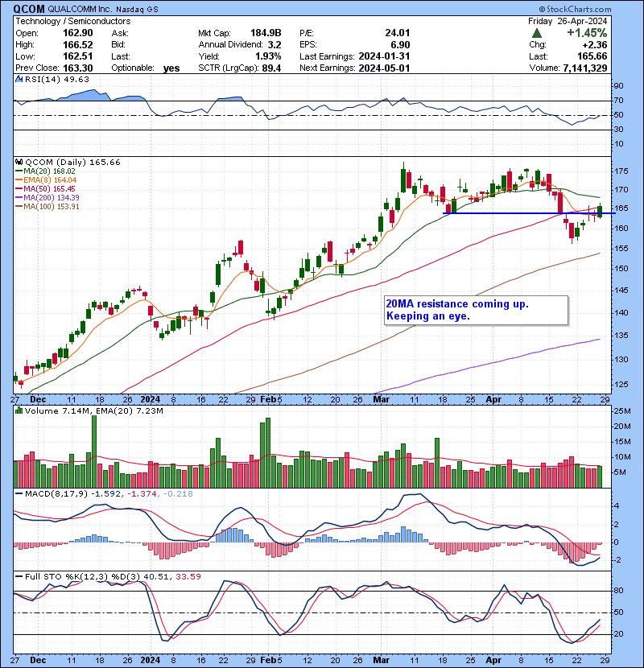Select the High value 166.52
Screen dimensions: 644x668
pyautogui.click(x=77, y=45)
